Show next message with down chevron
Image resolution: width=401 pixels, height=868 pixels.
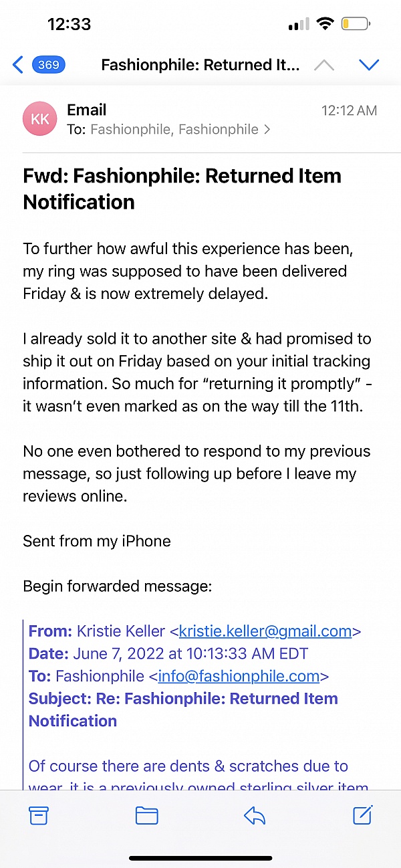click(x=369, y=65)
